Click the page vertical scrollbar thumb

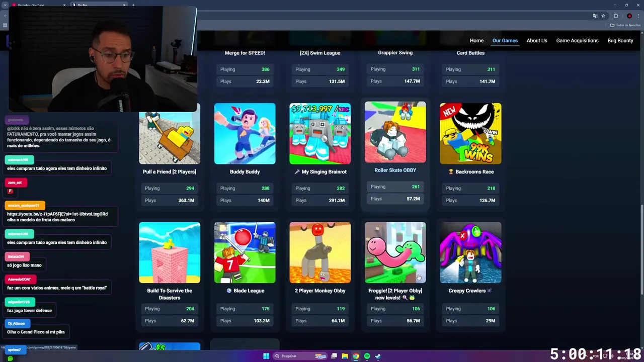click(x=641, y=250)
